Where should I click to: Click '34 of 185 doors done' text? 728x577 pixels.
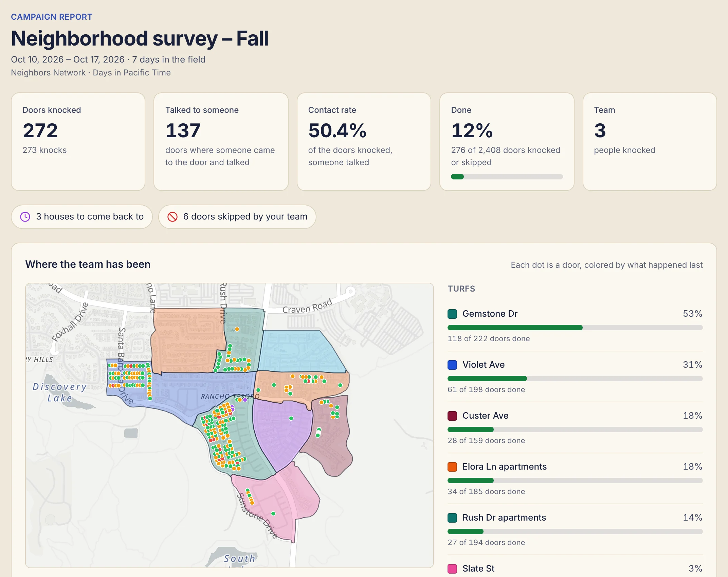pos(486,491)
